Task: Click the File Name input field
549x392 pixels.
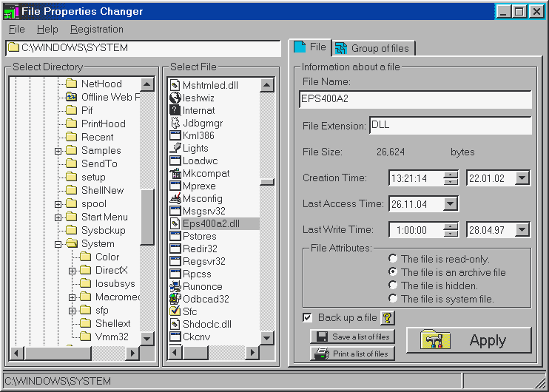Action: (x=415, y=99)
